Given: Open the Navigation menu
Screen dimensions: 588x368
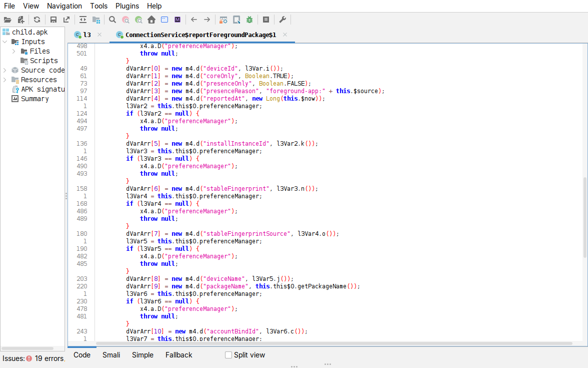Looking at the screenshot, I should click(64, 6).
